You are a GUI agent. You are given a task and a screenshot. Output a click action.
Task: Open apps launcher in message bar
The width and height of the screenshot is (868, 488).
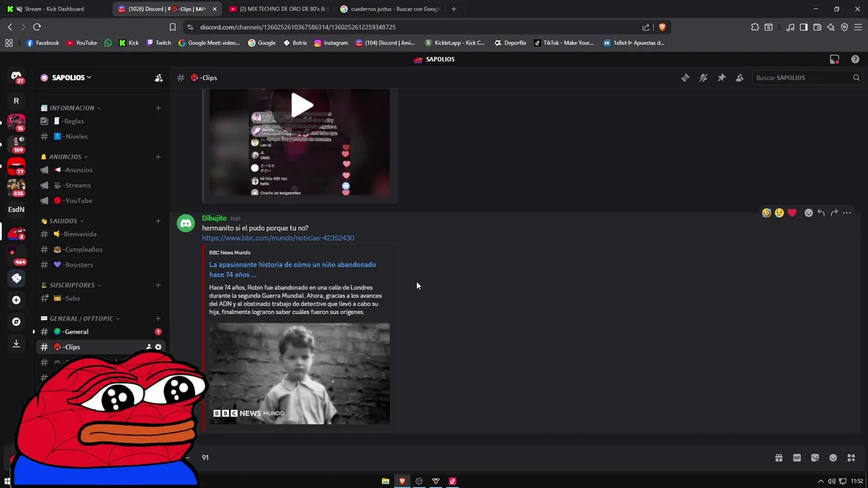tap(852, 457)
